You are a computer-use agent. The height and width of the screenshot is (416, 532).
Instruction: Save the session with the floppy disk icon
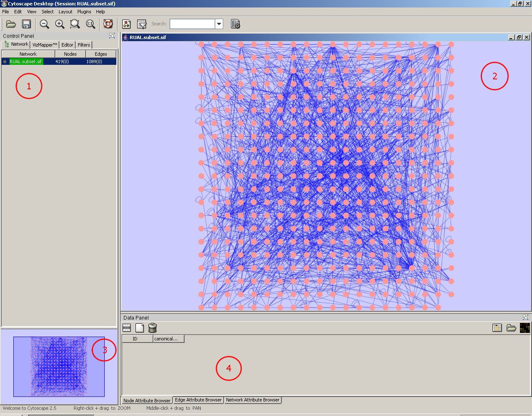(26, 24)
